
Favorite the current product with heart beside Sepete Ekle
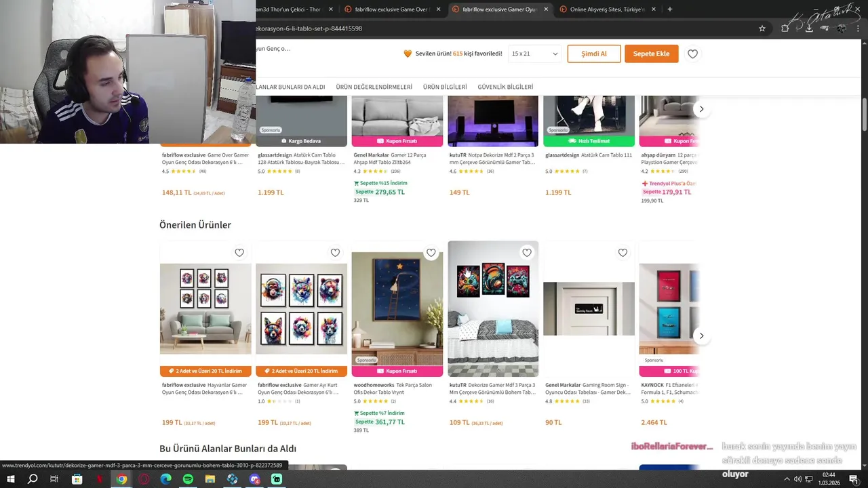click(x=692, y=54)
